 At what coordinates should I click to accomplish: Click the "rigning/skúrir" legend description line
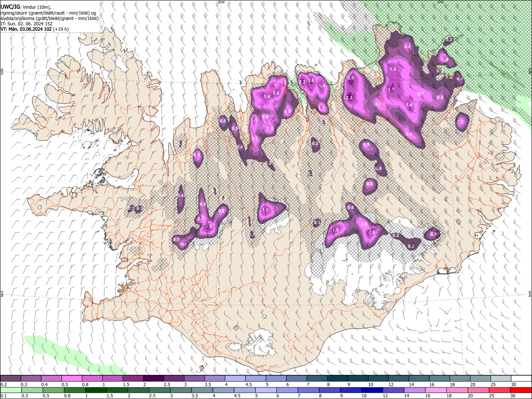click(x=48, y=13)
